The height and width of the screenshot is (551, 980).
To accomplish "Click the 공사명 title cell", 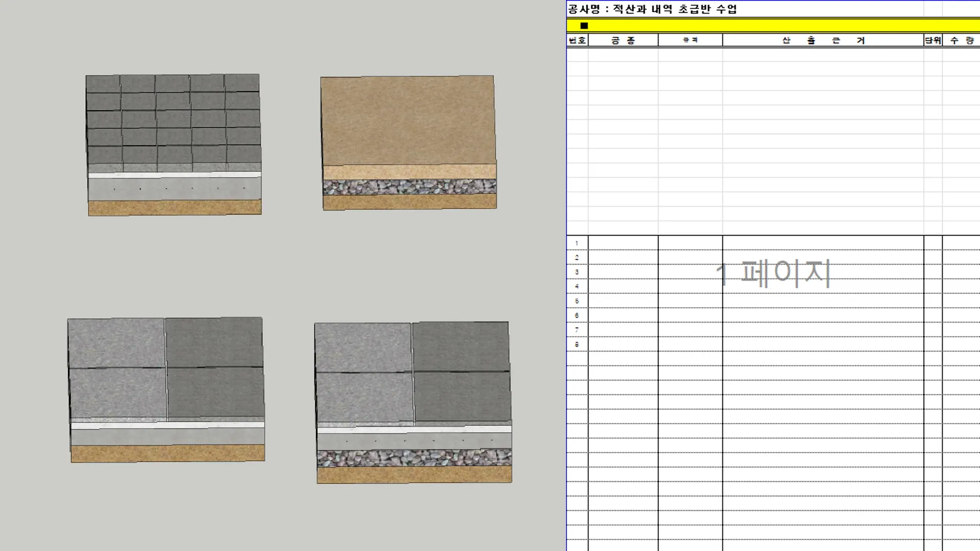I will (652, 9).
